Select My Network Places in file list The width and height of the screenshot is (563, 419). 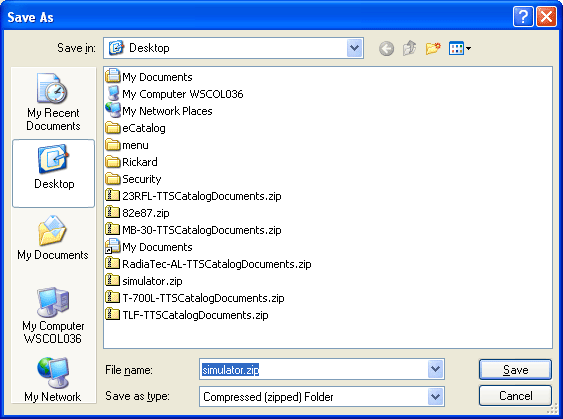[x=159, y=111]
